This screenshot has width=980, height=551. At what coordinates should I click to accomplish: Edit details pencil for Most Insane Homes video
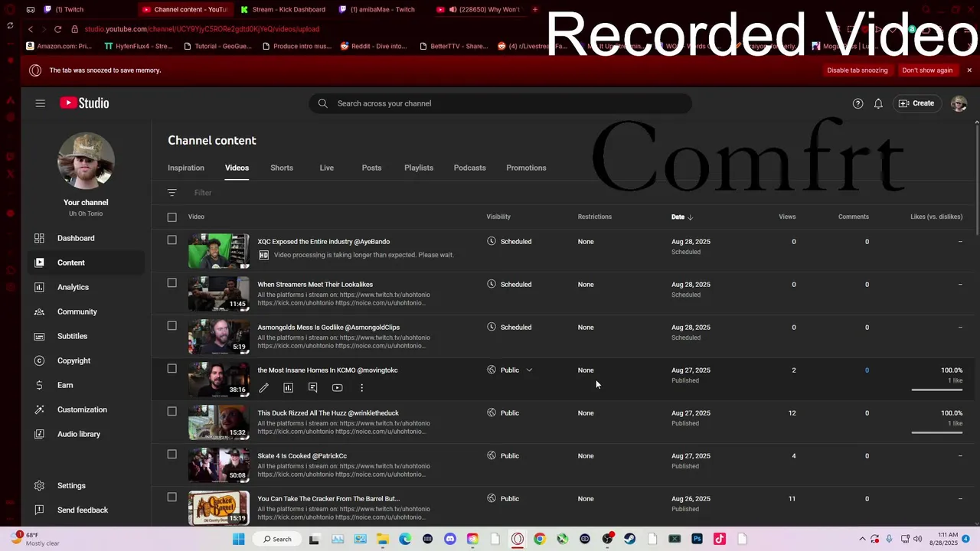(x=263, y=388)
